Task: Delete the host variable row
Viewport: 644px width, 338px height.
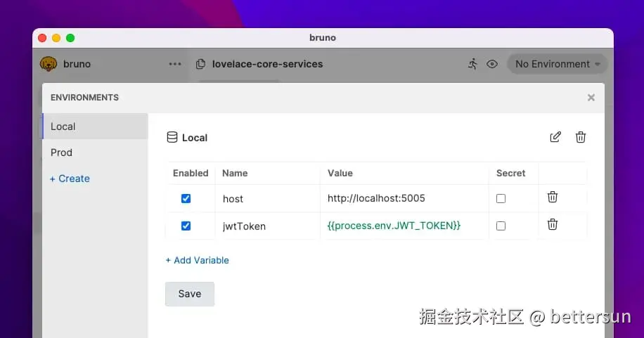Action: [553, 197]
